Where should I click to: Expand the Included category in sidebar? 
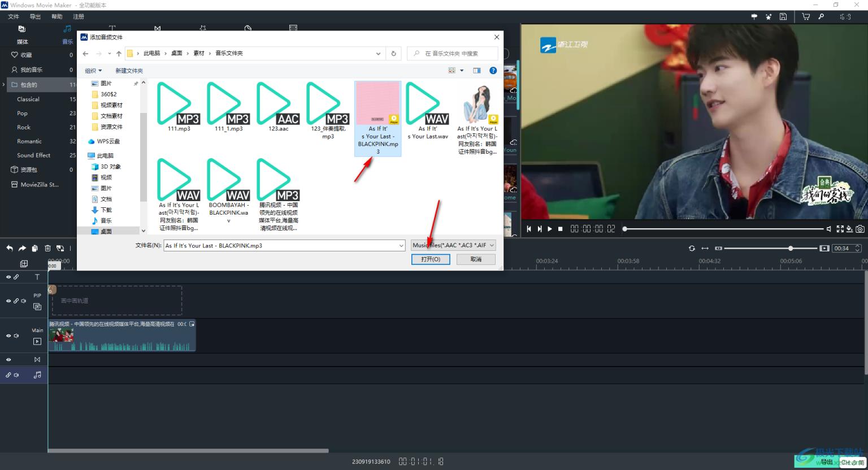[x=4, y=85]
